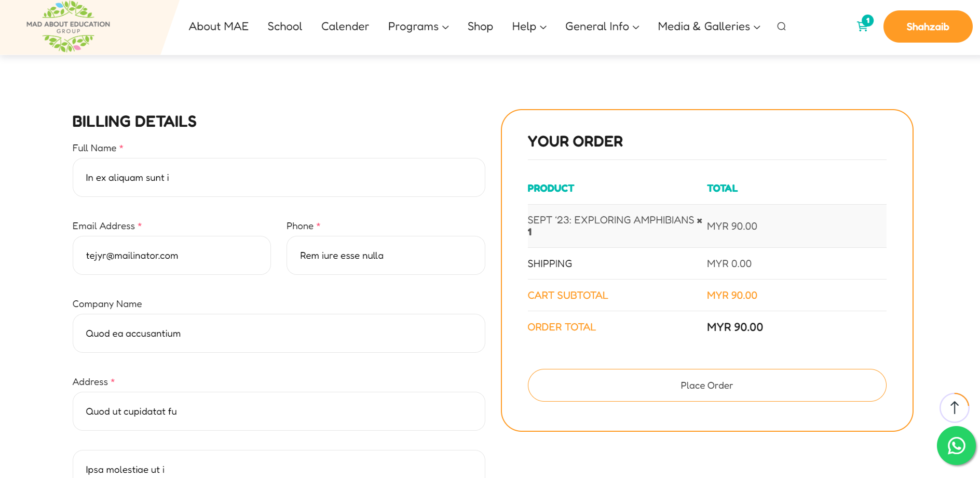Click the Company Name input field

(x=279, y=334)
